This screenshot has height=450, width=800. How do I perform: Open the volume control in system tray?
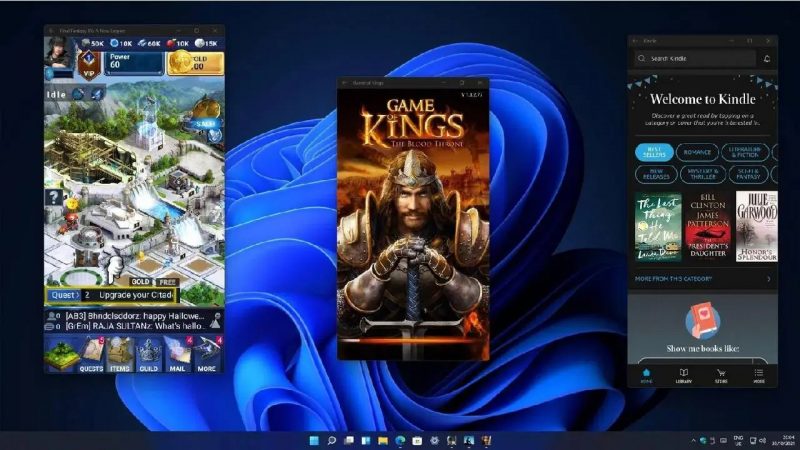pos(763,440)
